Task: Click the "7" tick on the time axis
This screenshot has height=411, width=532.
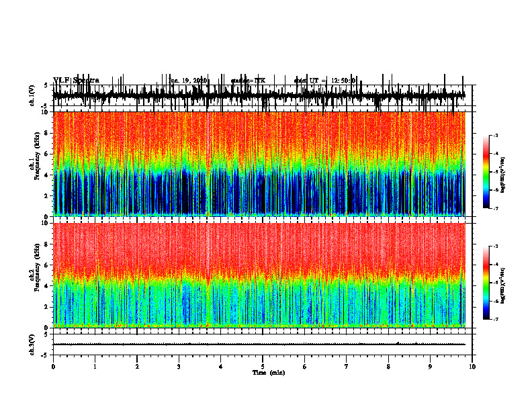Action: coord(347,367)
